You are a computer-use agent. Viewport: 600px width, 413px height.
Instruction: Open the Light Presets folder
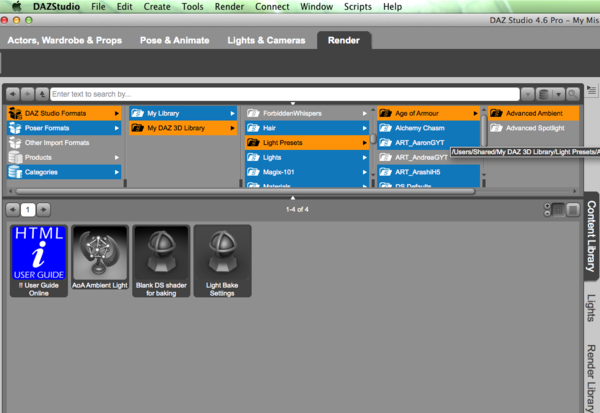coord(307,143)
